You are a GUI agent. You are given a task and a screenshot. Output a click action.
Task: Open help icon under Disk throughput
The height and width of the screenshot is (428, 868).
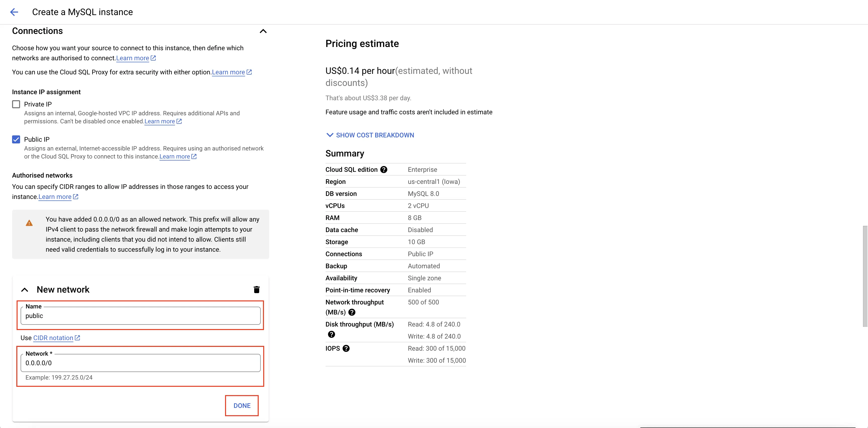[x=331, y=334]
